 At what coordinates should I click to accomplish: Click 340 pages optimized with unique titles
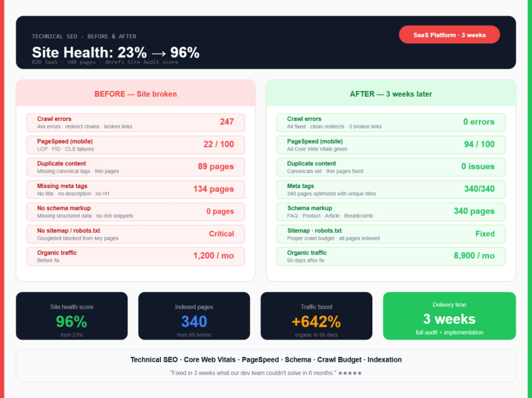pyautogui.click(x=331, y=193)
